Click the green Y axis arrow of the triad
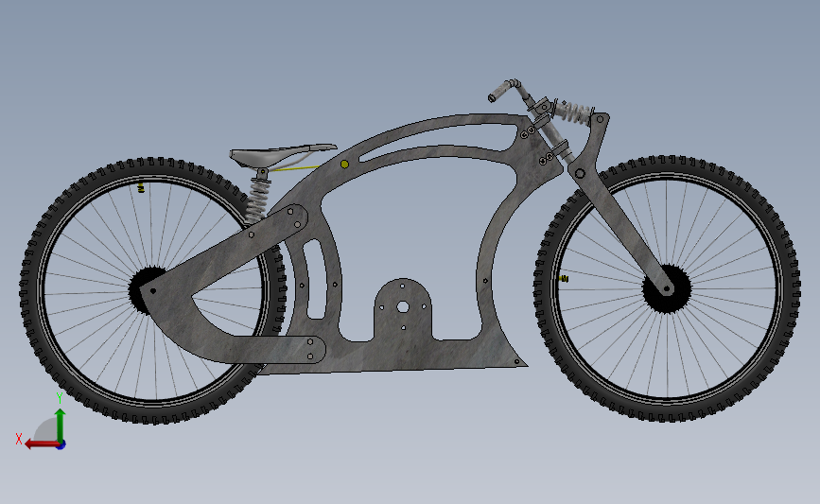Image resolution: width=820 pixels, height=504 pixels. [x=61, y=425]
